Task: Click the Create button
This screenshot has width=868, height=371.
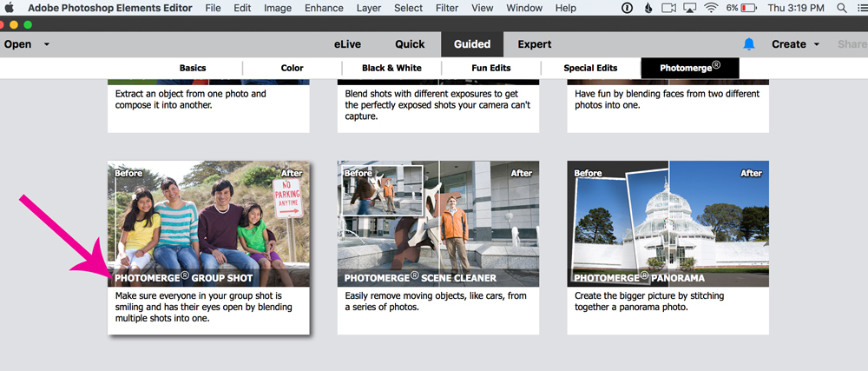Action: 788,44
